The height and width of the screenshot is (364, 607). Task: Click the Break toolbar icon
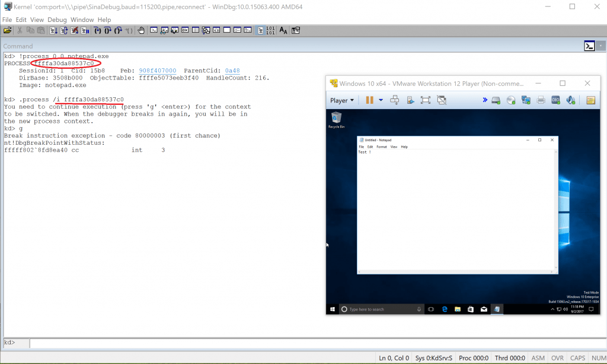point(85,30)
